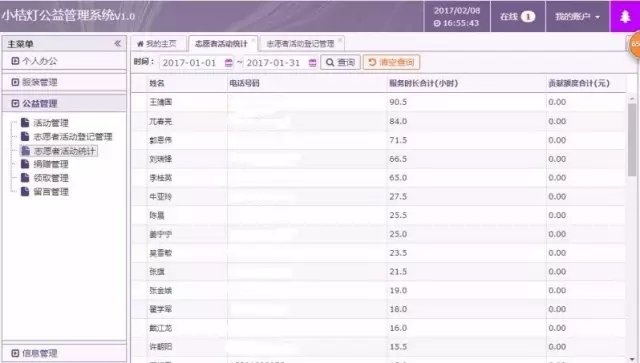The height and width of the screenshot is (363, 640).
Task: Click the 留言管理 document icon
Action: [x=25, y=192]
